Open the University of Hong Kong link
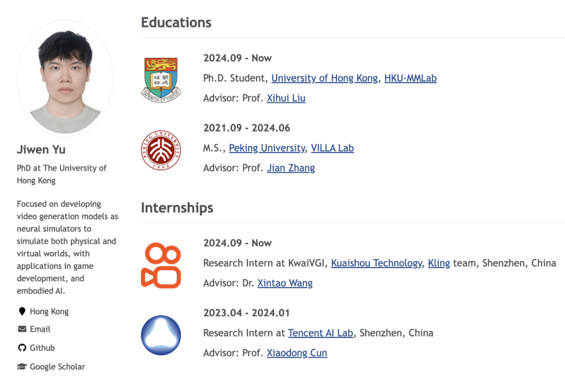Viewport: 565px width, 392px height. coord(324,78)
